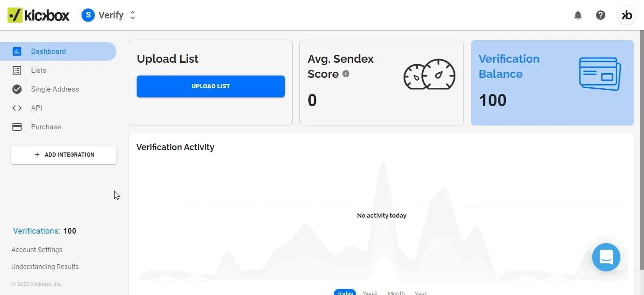Open Understanding Results link
This screenshot has width=644, height=295.
45,267
